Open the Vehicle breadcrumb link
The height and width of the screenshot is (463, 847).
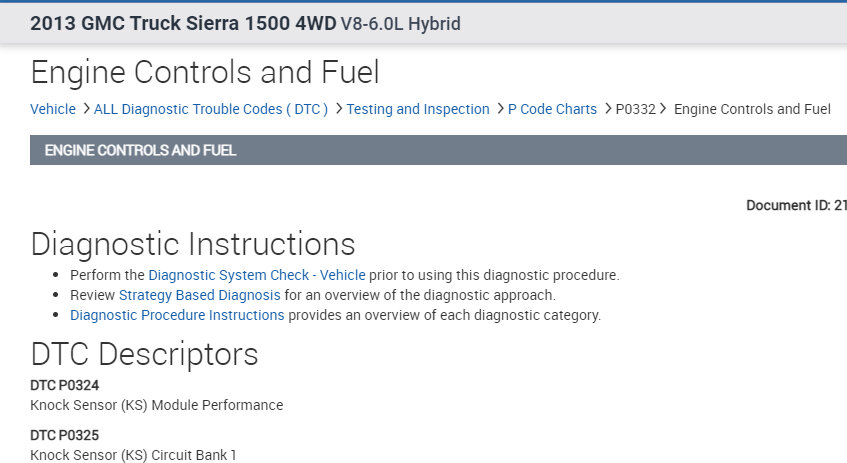pyautogui.click(x=53, y=109)
